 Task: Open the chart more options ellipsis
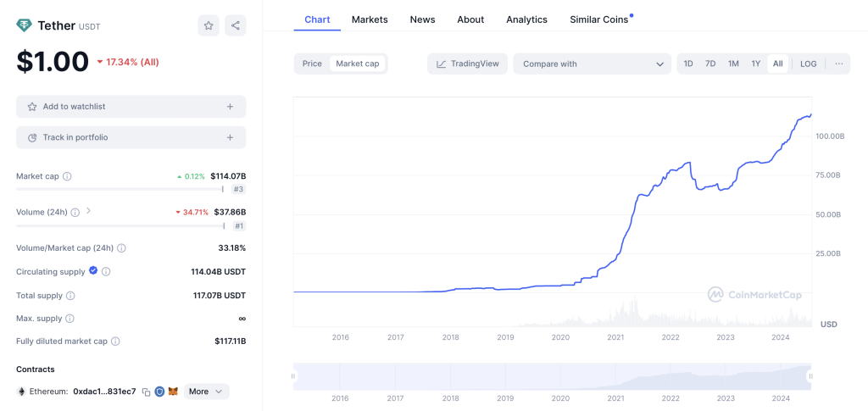(838, 64)
